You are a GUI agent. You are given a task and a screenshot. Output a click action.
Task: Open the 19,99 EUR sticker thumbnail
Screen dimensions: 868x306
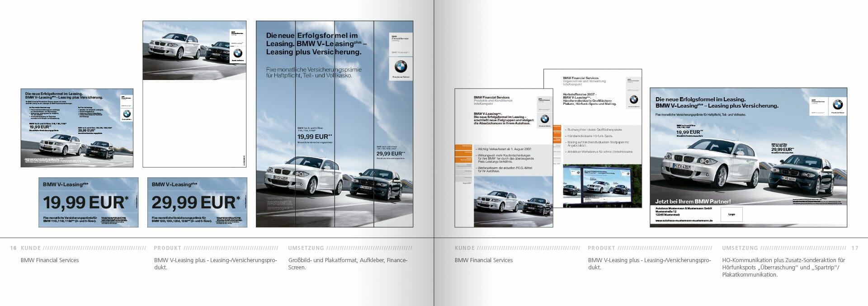88,202
